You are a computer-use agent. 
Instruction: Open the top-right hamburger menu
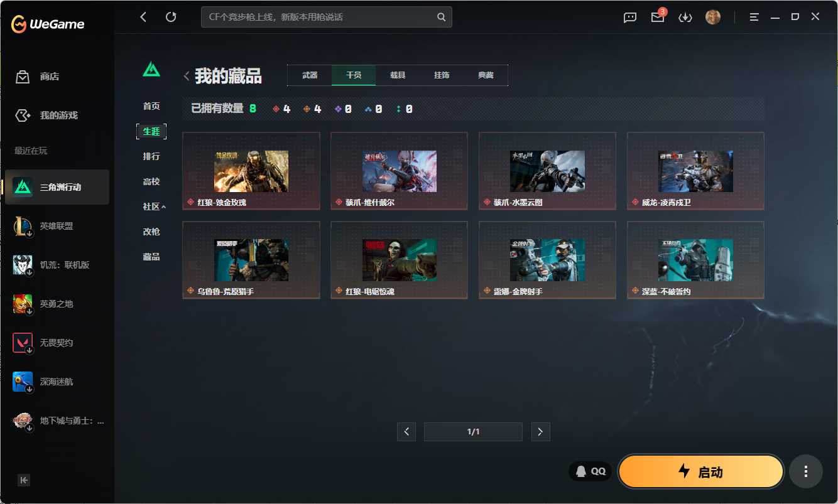tap(754, 18)
